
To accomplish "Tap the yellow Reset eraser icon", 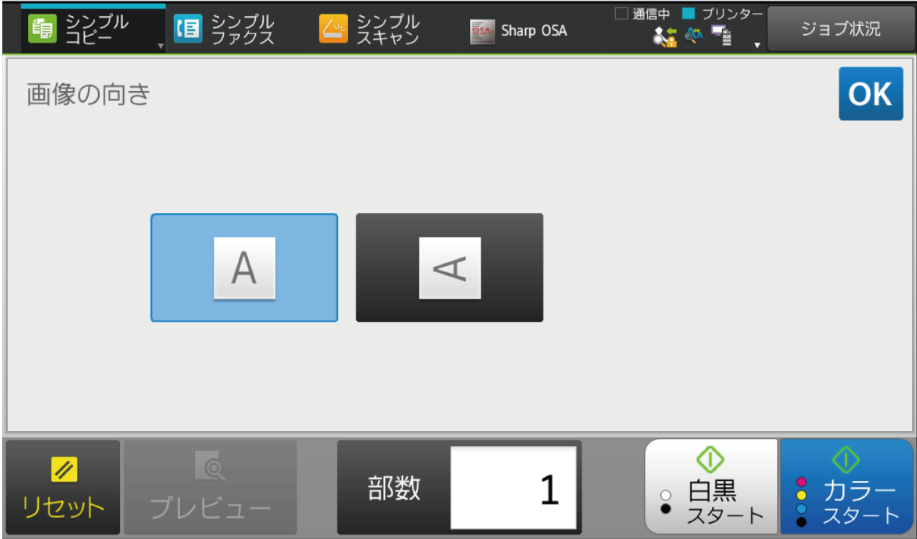I will tap(64, 469).
